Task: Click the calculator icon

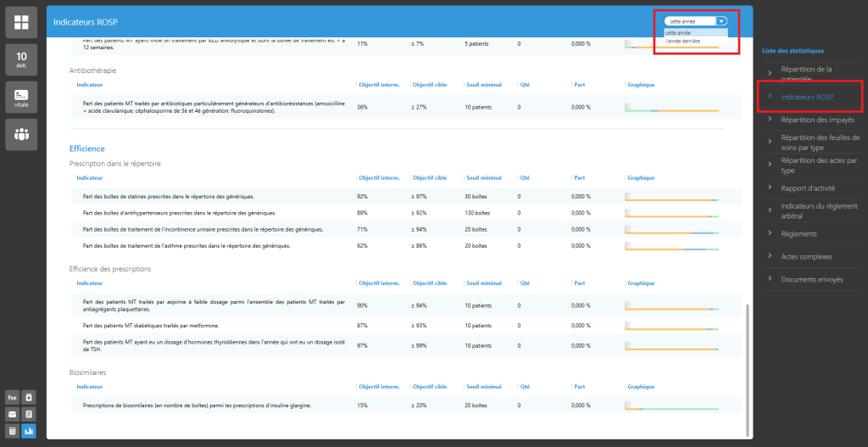Action: 13,431
